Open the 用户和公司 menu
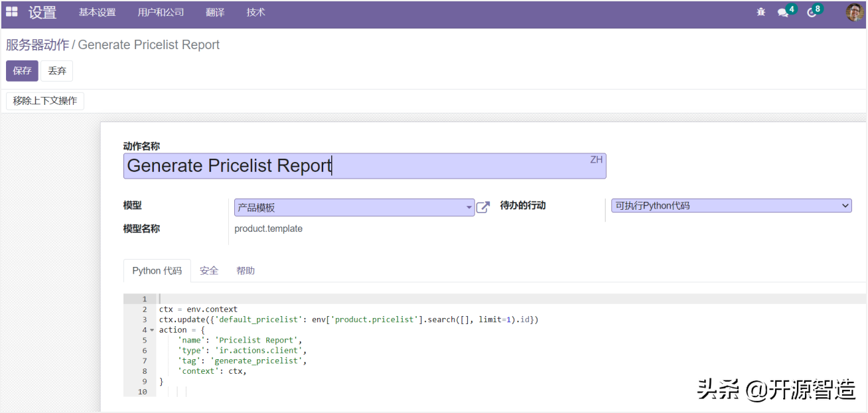868x413 pixels. (x=161, y=13)
